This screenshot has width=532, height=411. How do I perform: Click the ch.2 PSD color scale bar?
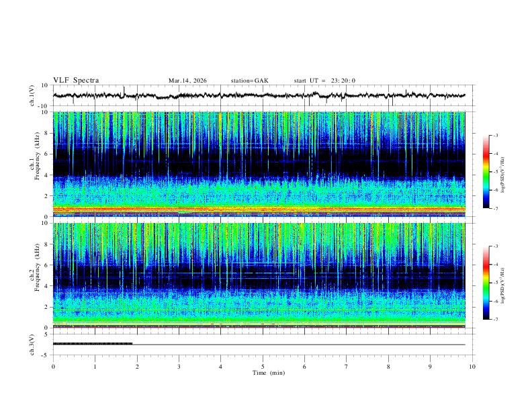point(486,283)
